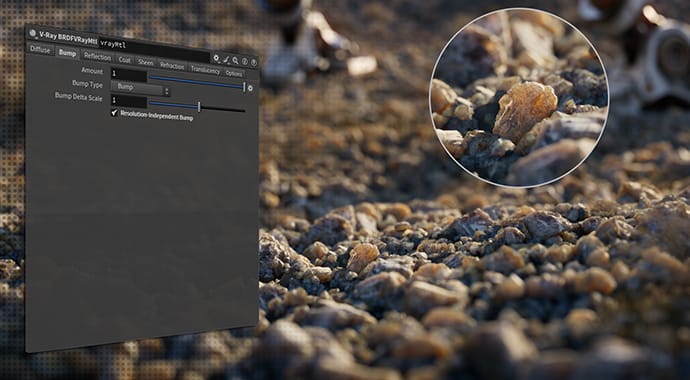Click the Amount parameter label

(x=92, y=71)
